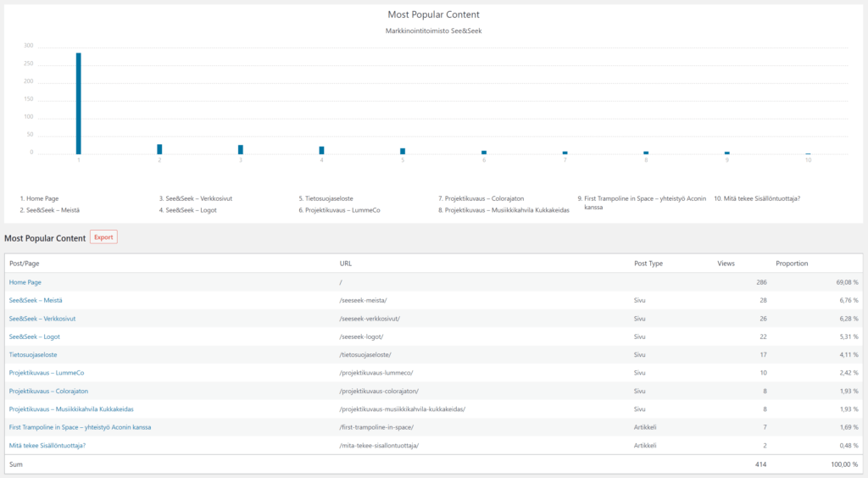Open Projektikuvaus – LummeCo link

[x=47, y=373]
